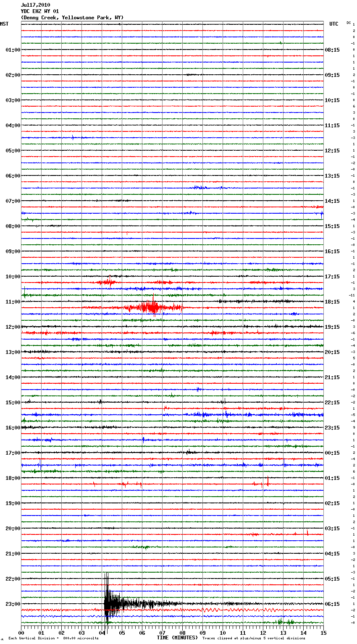
Task: Select the 10:00 MST time label
Action: point(13,277)
